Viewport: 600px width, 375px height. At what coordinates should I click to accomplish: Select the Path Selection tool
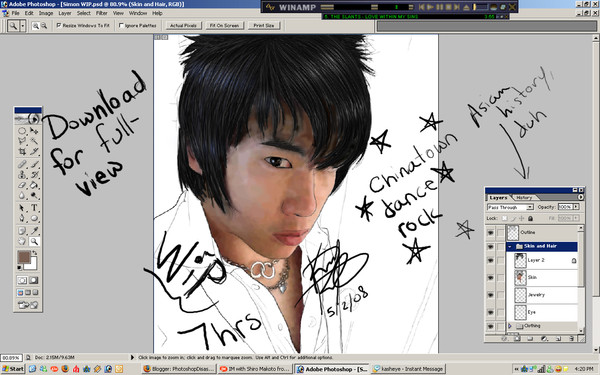(x=22, y=208)
